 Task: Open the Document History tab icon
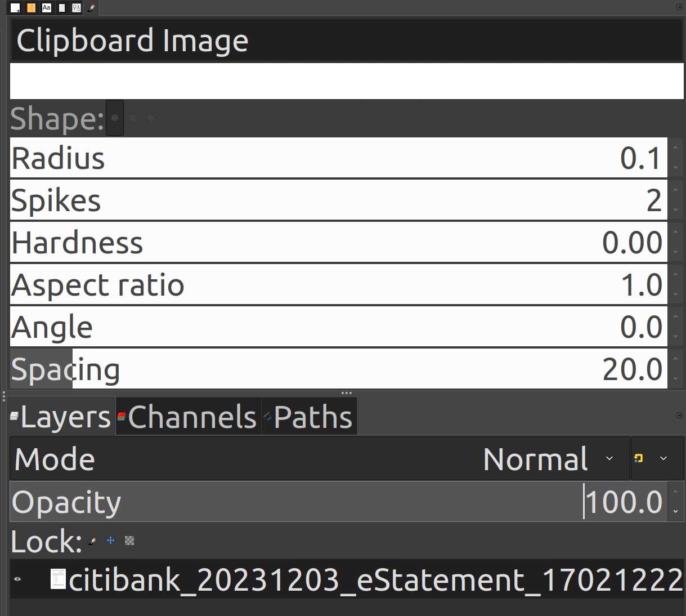click(x=62, y=8)
